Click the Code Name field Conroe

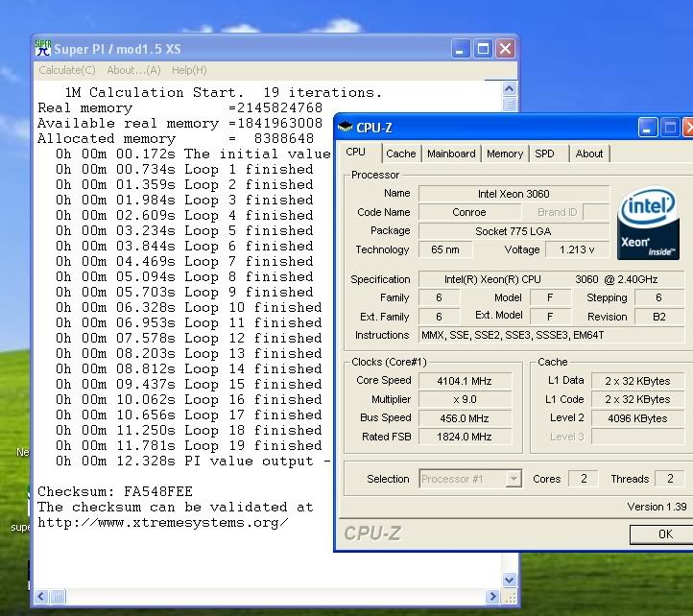[469, 213]
